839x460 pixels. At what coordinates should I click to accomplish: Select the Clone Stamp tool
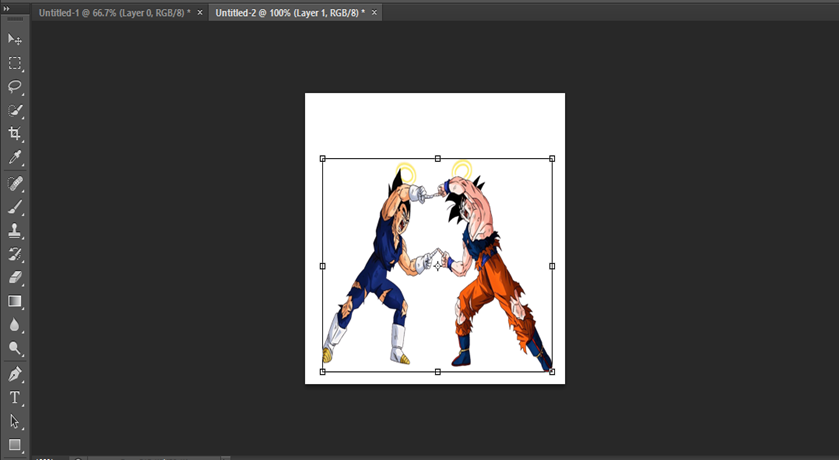point(14,231)
